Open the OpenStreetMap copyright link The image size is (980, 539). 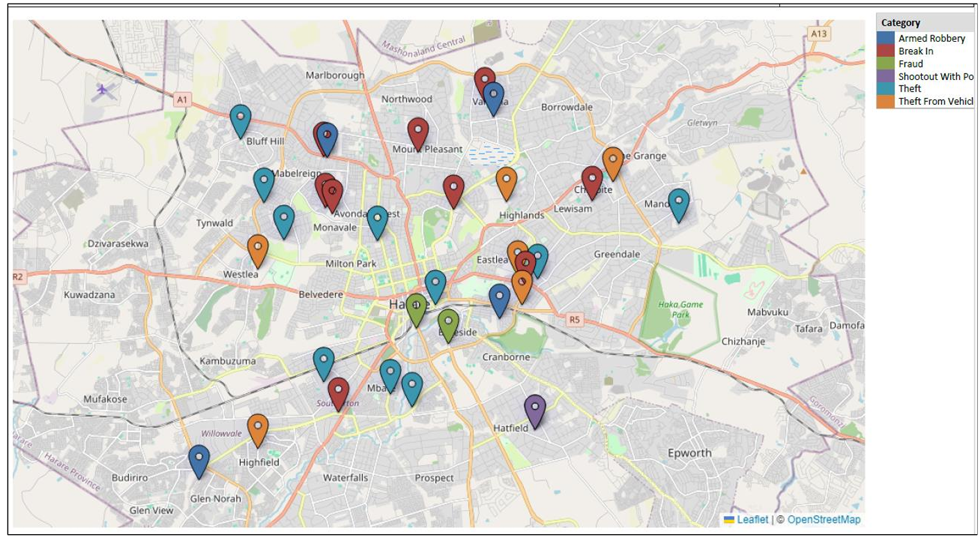click(x=823, y=520)
